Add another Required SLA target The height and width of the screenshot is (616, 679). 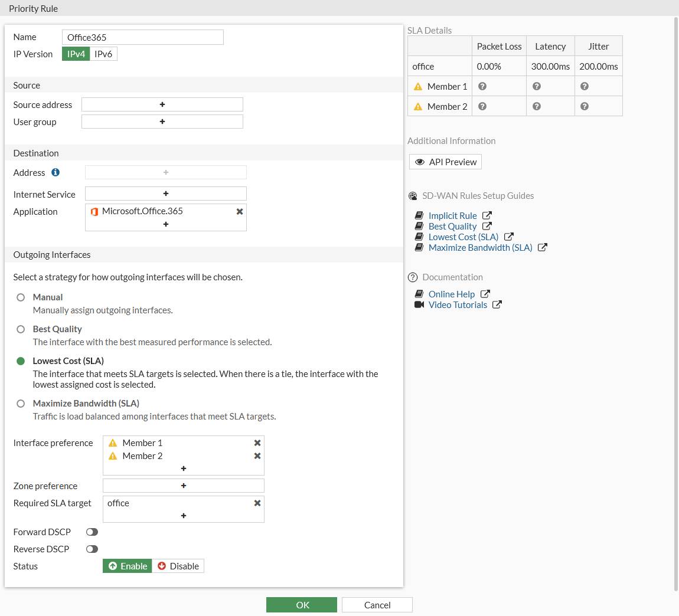pyautogui.click(x=184, y=516)
